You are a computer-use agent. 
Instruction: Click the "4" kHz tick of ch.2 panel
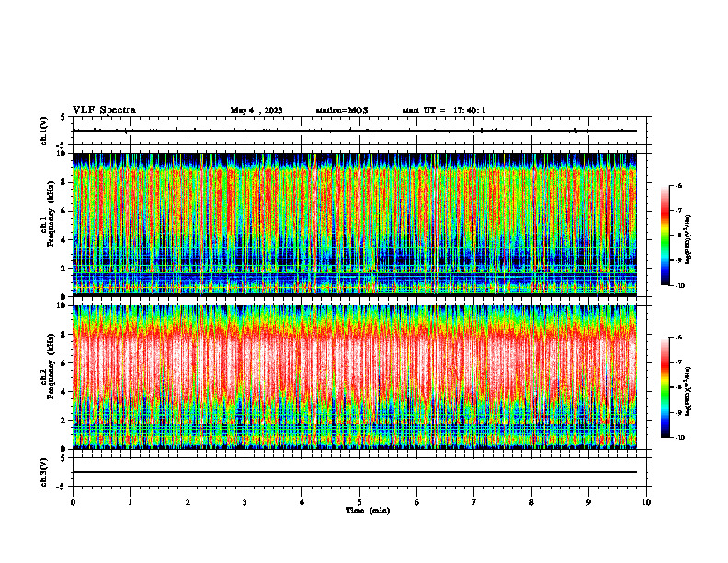(x=63, y=392)
